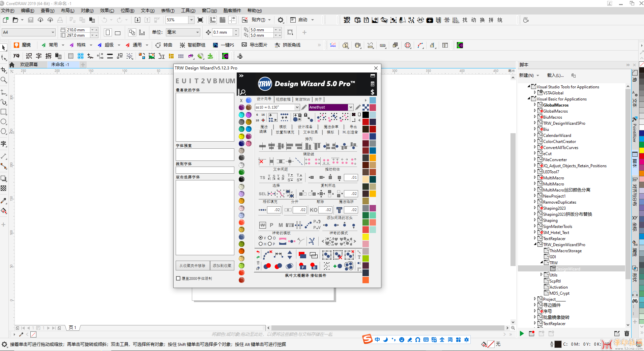Click the green play macro button
The width and height of the screenshot is (644, 351).
pyautogui.click(x=522, y=333)
